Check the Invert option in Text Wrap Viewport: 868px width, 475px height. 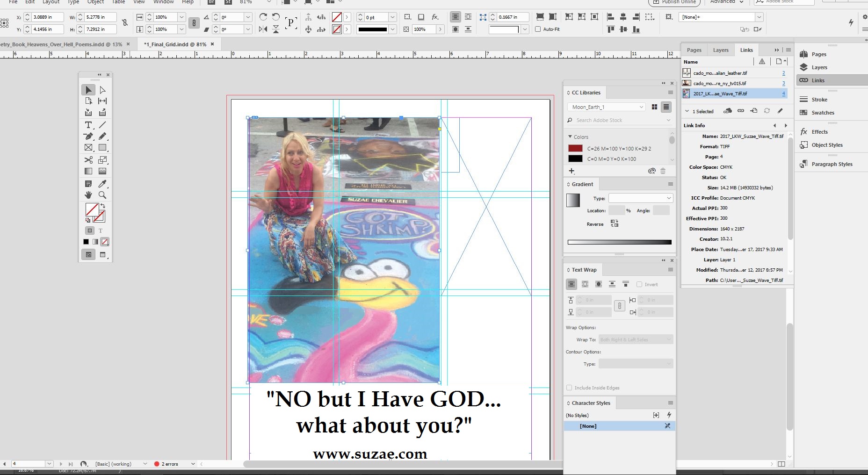click(x=639, y=284)
